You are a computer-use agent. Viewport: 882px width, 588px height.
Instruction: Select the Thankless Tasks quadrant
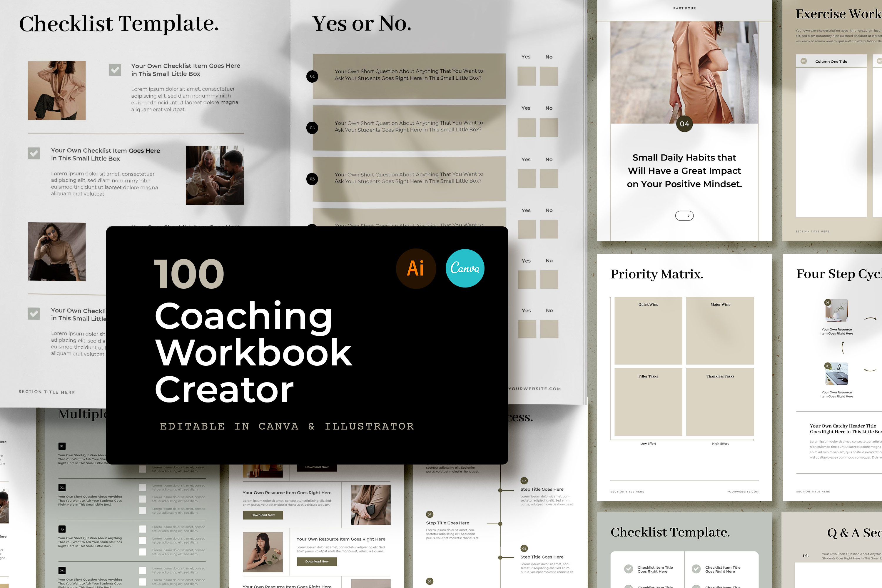tap(720, 402)
